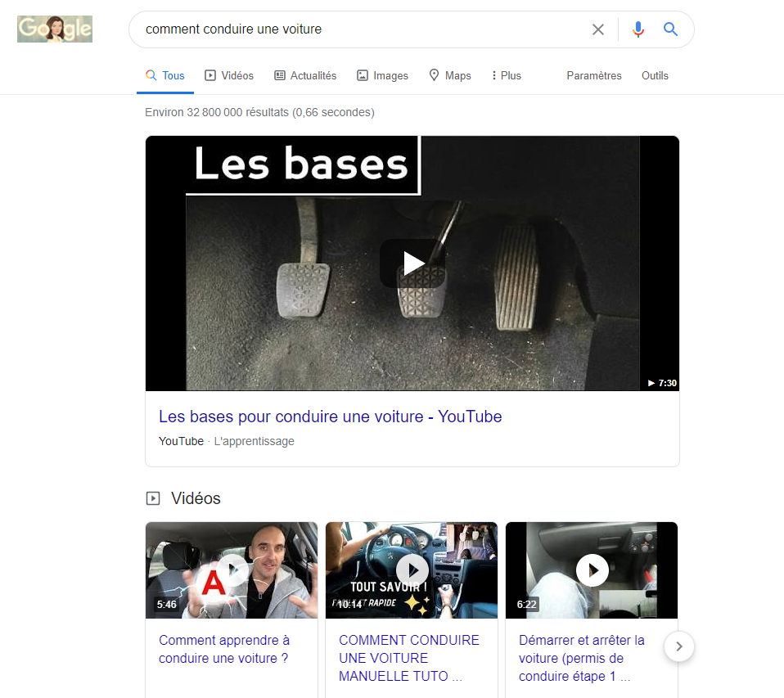Click the YouTube source label
The image size is (784, 698).
pyautogui.click(x=181, y=442)
